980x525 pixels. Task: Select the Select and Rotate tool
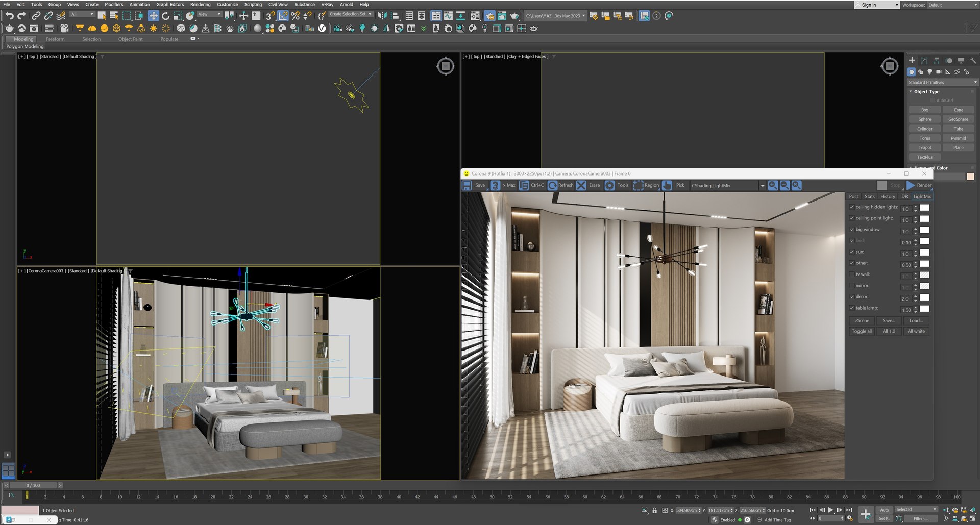[165, 16]
